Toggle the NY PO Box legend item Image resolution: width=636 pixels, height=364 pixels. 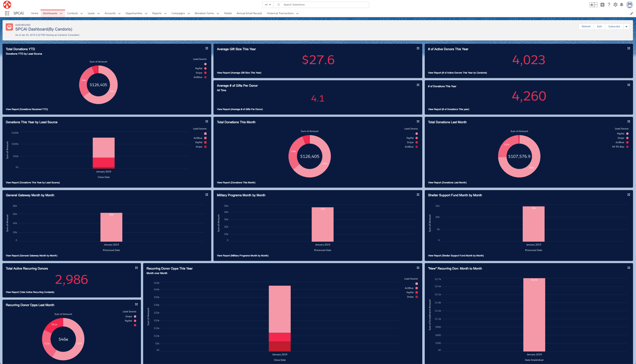tap(627, 147)
